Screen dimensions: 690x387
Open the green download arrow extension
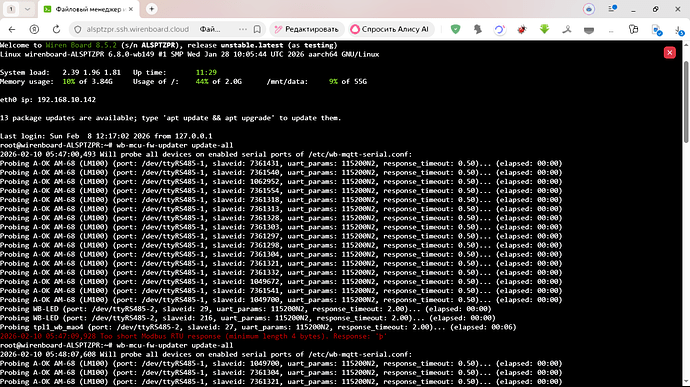coord(544,29)
